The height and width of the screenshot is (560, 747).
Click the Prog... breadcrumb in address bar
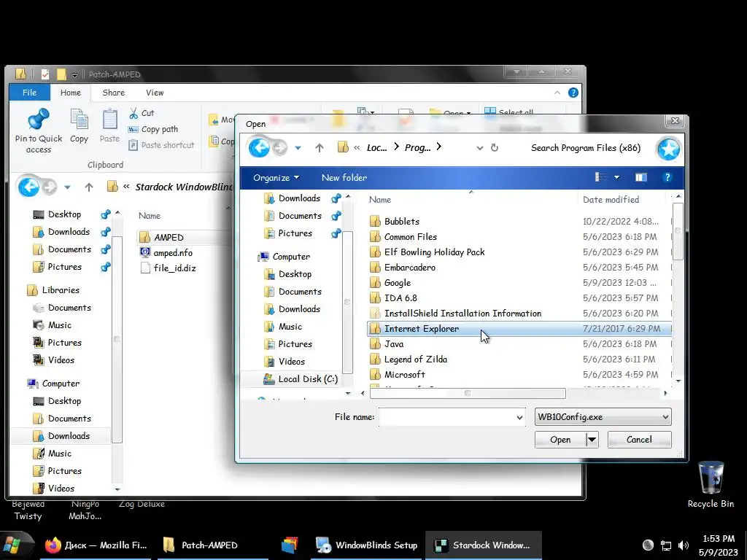coord(417,148)
